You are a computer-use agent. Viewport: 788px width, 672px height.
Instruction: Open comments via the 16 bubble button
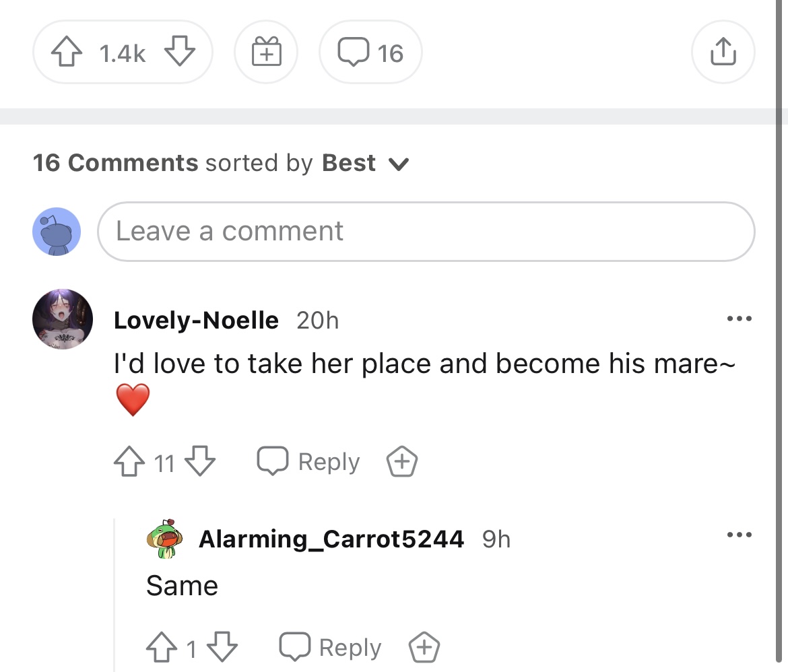click(370, 52)
